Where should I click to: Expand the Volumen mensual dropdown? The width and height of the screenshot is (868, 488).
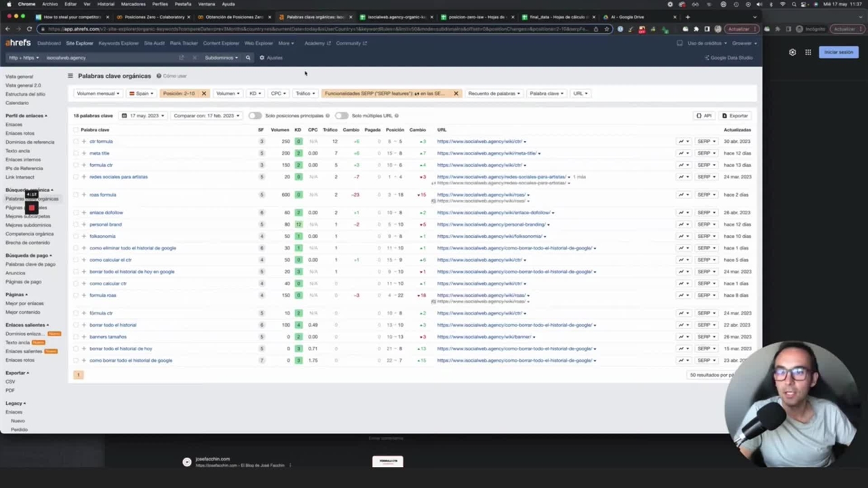(98, 94)
